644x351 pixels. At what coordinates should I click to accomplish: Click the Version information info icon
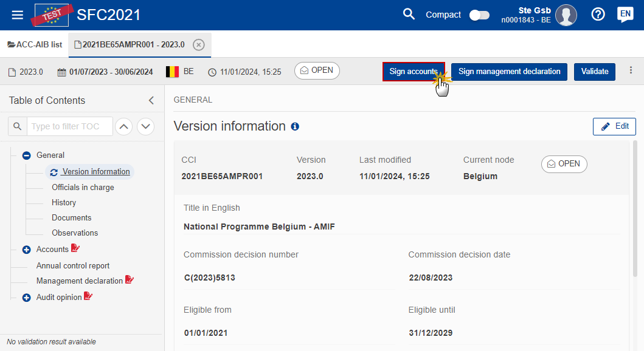point(295,127)
